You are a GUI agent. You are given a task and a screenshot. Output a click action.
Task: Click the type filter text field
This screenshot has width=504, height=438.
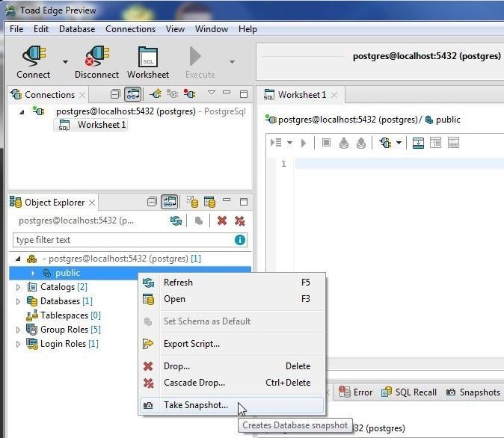pos(130,240)
